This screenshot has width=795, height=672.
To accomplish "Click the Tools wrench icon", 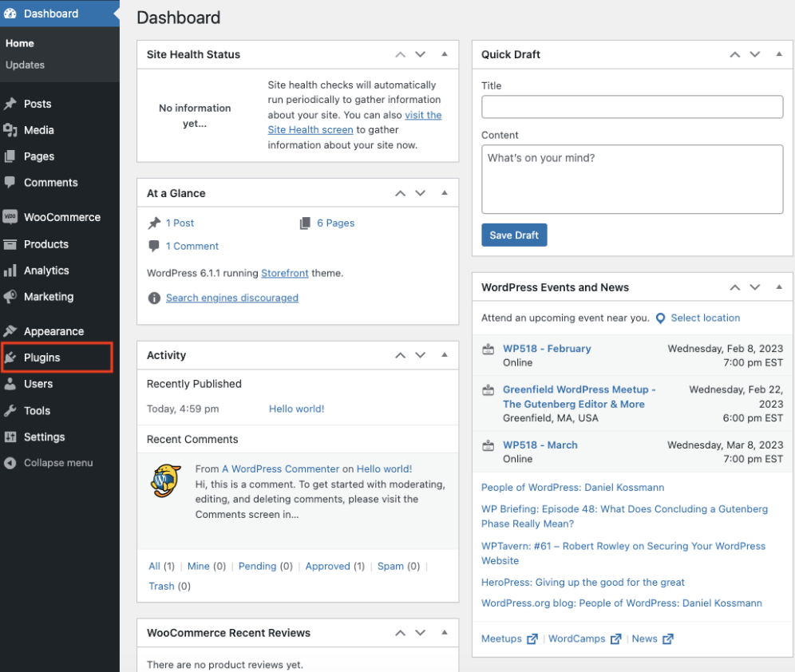I will (10, 410).
